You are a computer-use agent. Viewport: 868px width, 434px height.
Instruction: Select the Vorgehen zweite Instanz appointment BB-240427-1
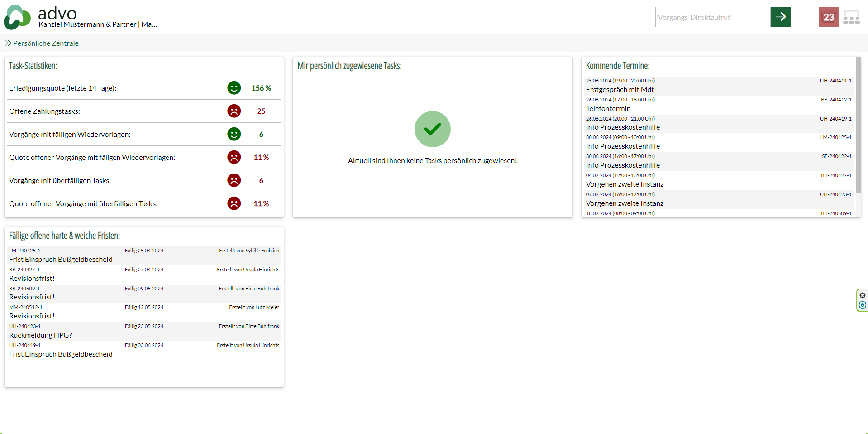[x=625, y=184]
